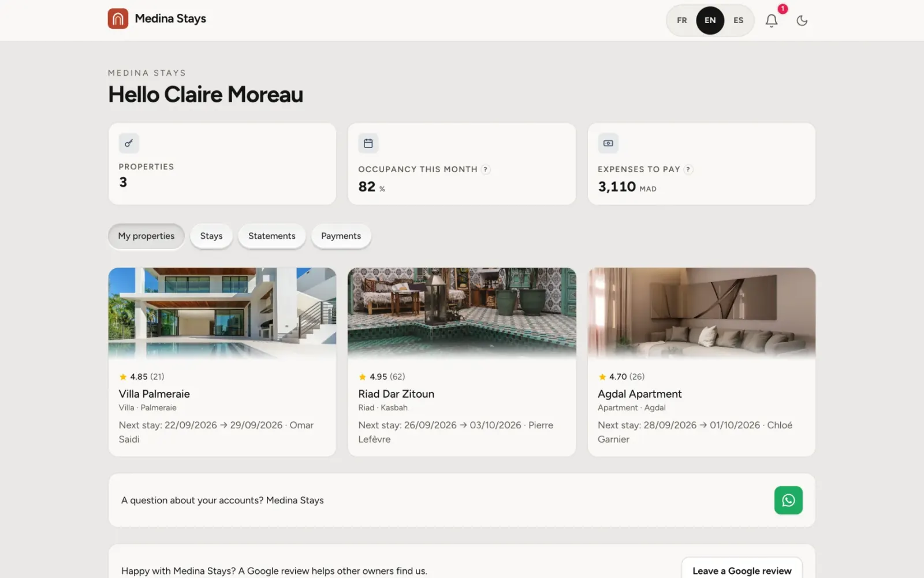Click the Medina Stays arch logo icon
The height and width of the screenshot is (578, 924).
click(118, 18)
